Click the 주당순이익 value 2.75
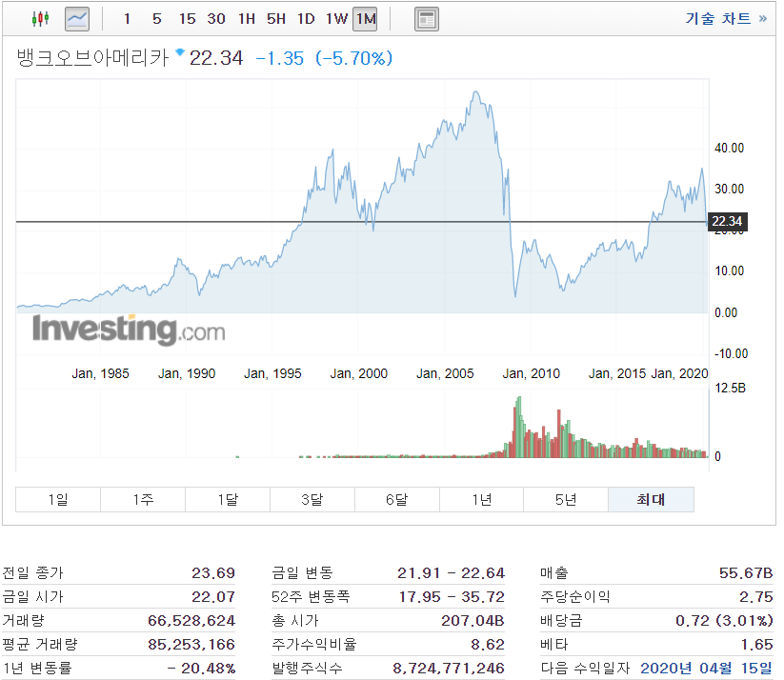 pos(756,596)
